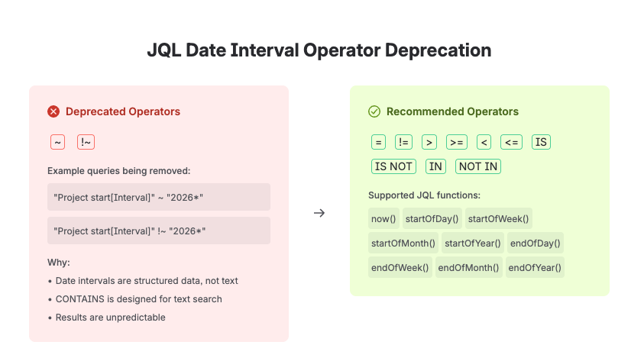
Task: Click the startOfMonth() function chip
Action: 403,243
